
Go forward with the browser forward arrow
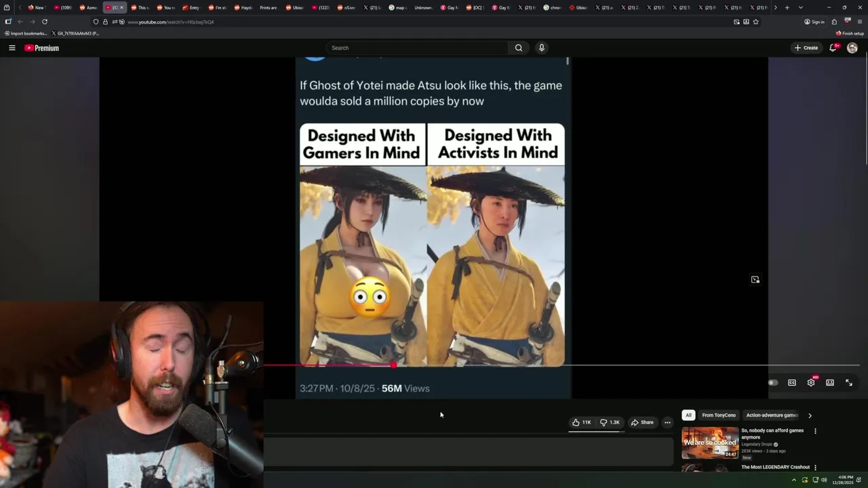pyautogui.click(x=32, y=22)
